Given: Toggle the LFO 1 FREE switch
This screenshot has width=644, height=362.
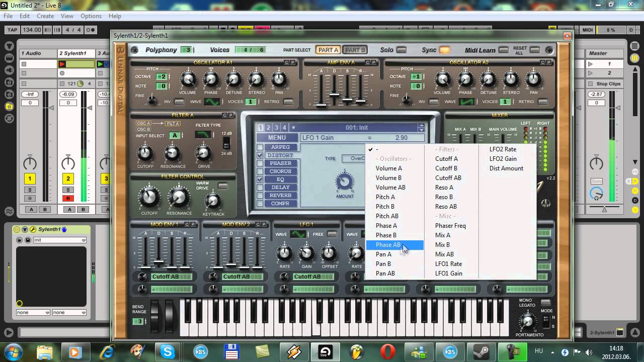Looking at the screenshot, I should (332, 234).
